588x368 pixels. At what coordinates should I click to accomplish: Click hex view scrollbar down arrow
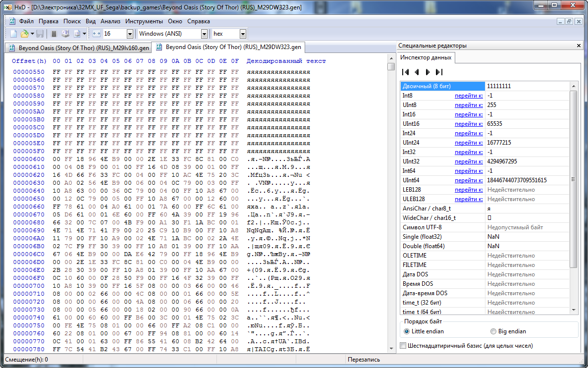click(391, 349)
